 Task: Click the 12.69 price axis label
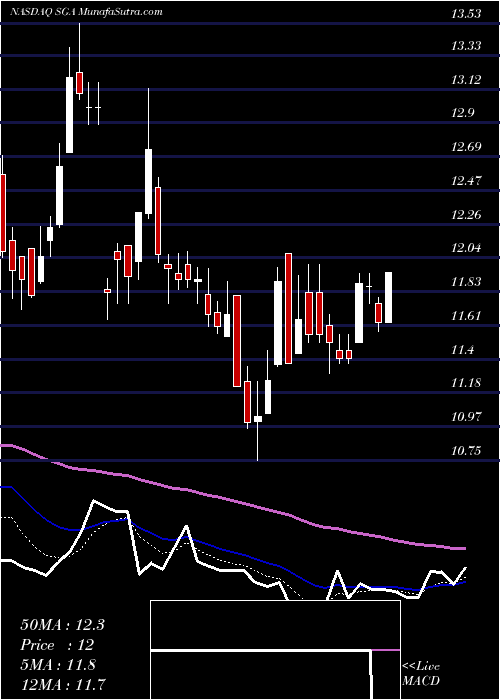[466, 147]
